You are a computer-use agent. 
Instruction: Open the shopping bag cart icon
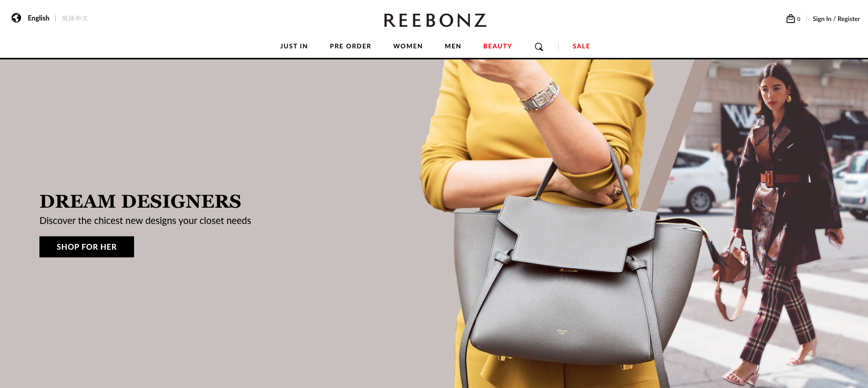click(x=790, y=19)
